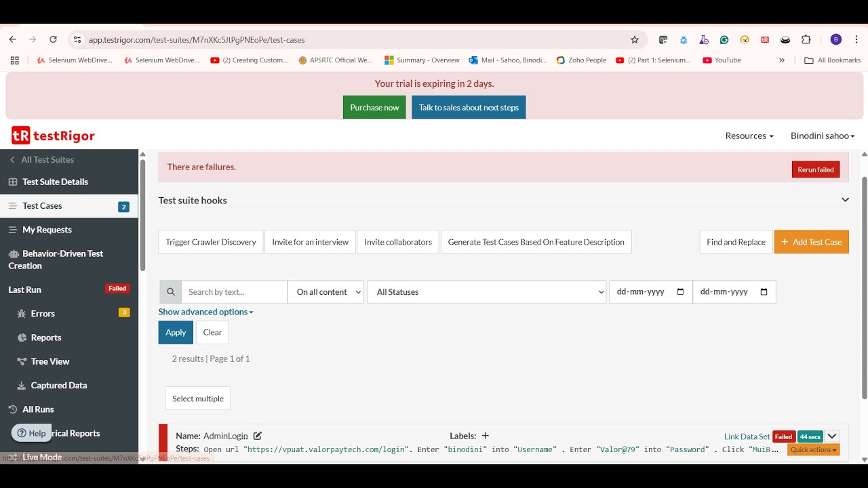Click the Invite collaborators button
The height and width of the screenshot is (488, 868).
pyautogui.click(x=398, y=242)
